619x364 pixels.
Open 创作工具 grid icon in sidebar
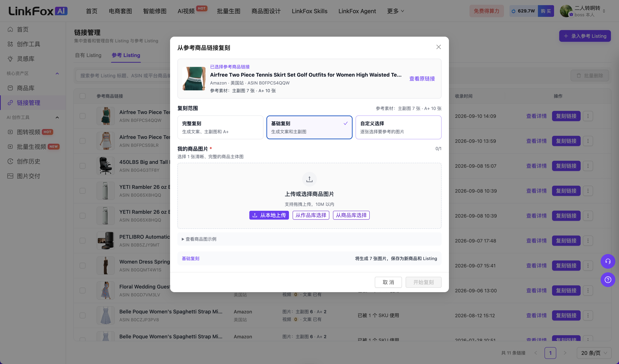pyautogui.click(x=10, y=44)
